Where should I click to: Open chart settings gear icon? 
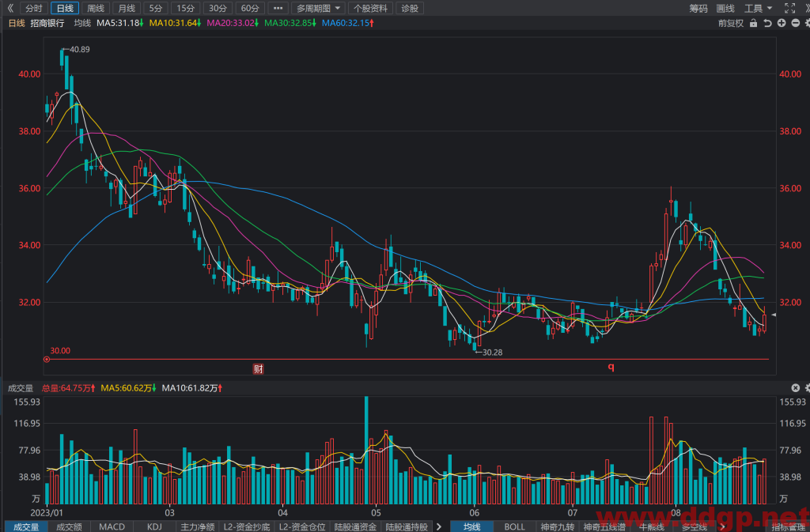(x=808, y=23)
